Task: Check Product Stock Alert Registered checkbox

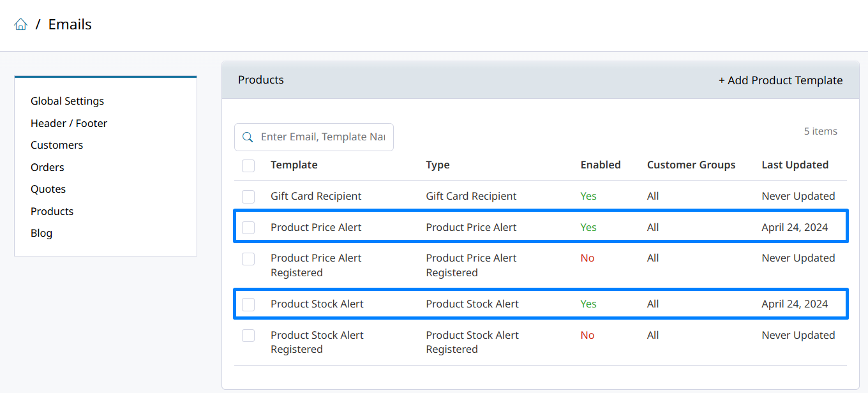Action: 248,336
